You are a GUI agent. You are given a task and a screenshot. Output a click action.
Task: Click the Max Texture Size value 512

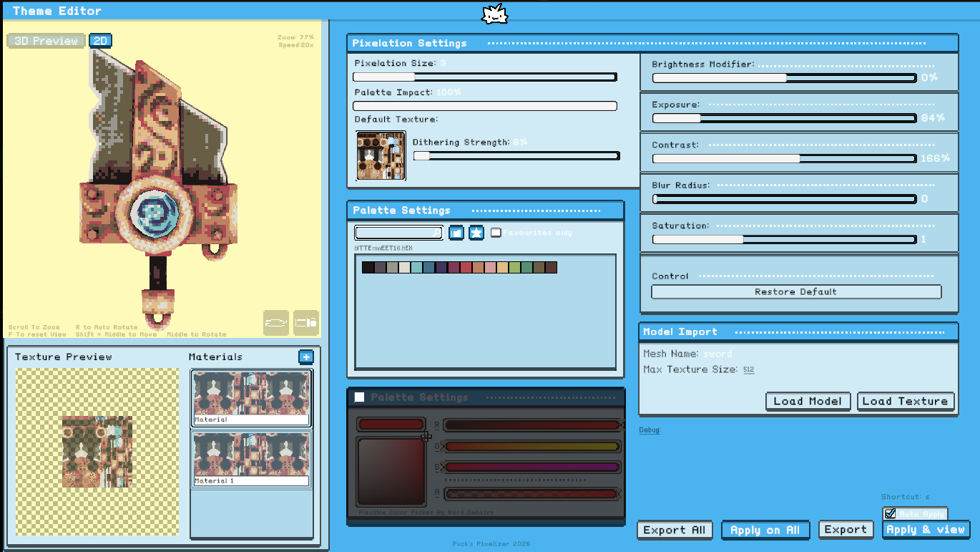748,369
